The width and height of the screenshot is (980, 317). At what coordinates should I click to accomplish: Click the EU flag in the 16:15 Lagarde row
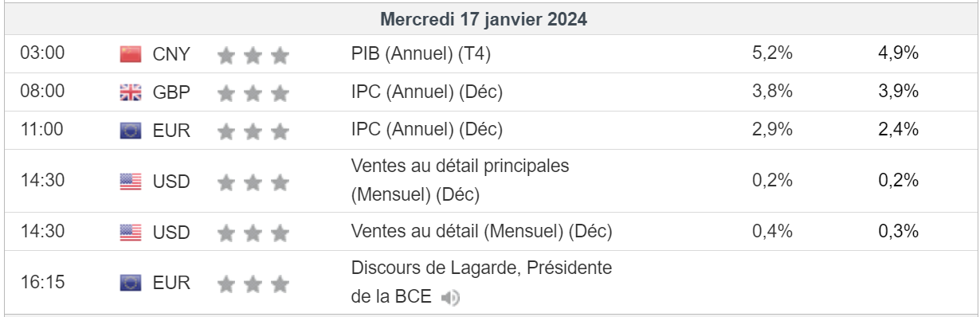(130, 283)
